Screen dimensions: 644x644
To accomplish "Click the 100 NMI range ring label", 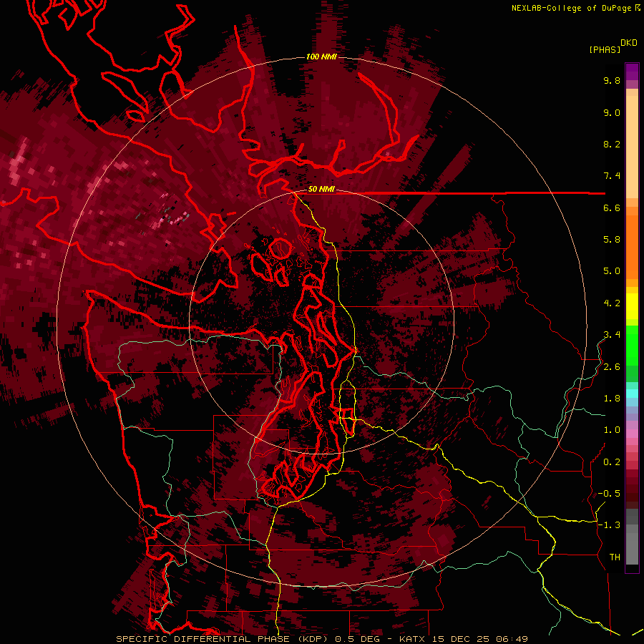I will pos(321,57).
